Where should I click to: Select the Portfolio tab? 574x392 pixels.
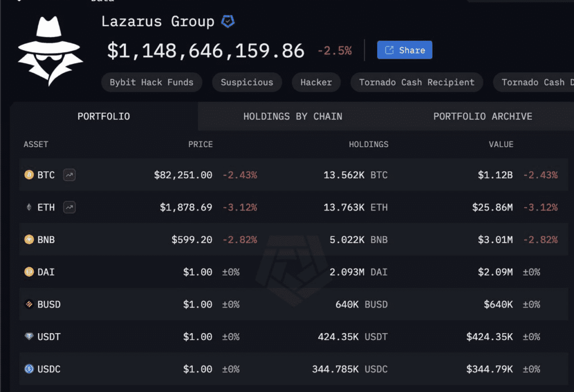104,116
